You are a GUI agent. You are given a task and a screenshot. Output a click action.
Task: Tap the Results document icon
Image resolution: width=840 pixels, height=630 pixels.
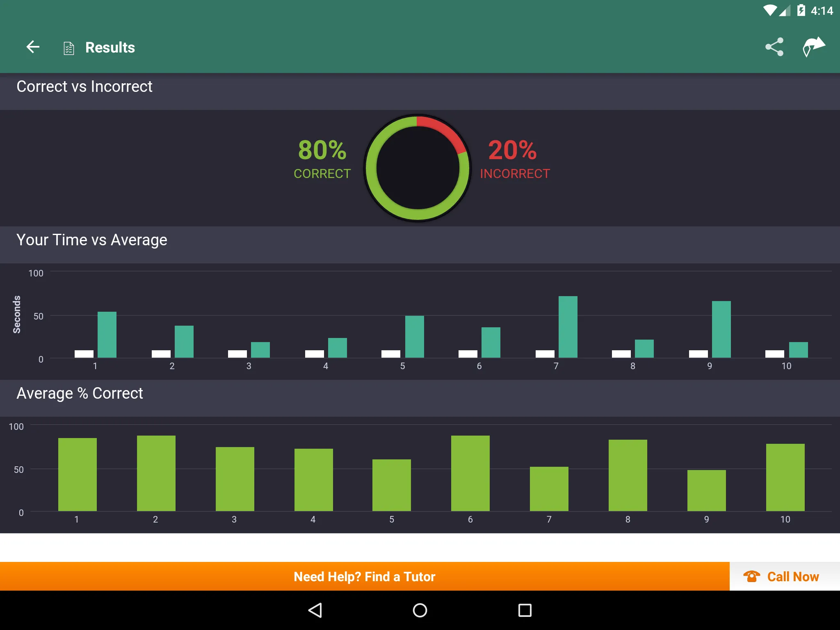click(x=68, y=48)
